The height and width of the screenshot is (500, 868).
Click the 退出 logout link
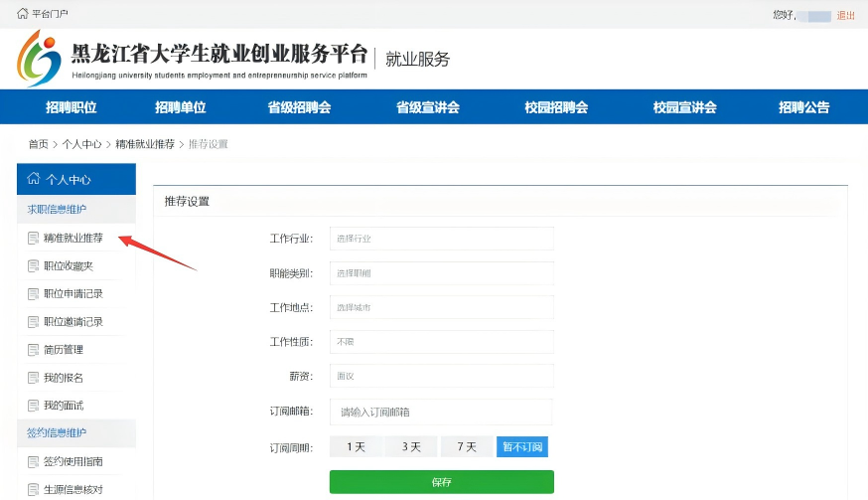pyautogui.click(x=845, y=15)
